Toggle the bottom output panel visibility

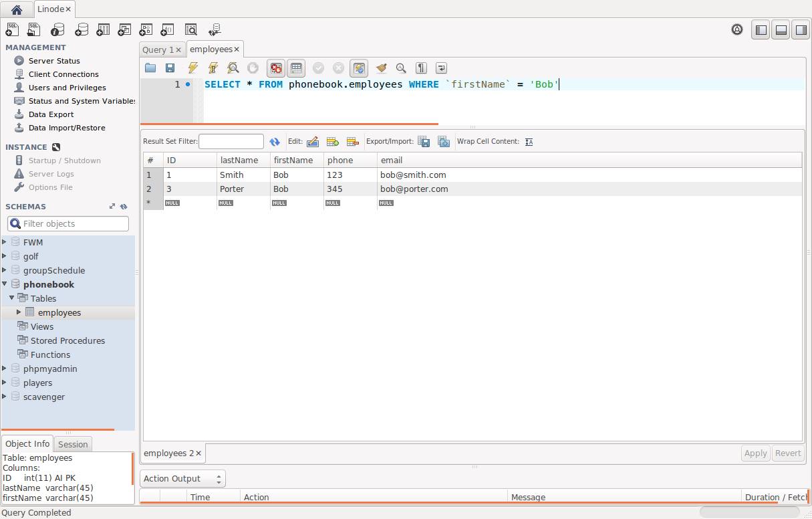781,29
